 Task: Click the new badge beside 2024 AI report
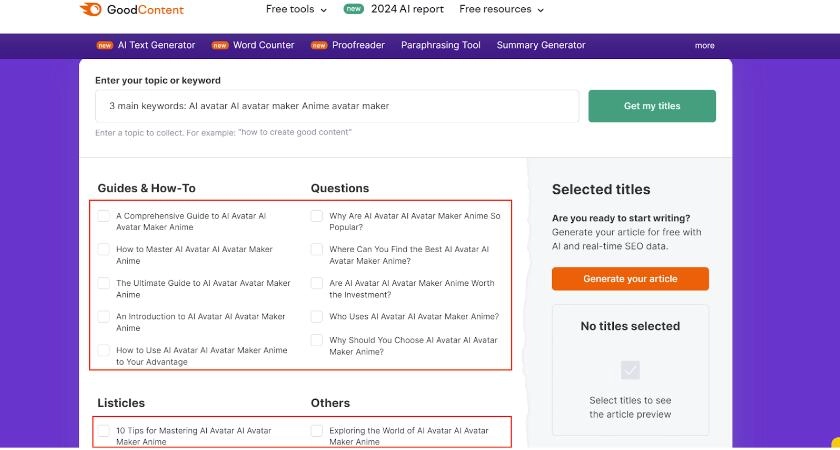[353, 9]
